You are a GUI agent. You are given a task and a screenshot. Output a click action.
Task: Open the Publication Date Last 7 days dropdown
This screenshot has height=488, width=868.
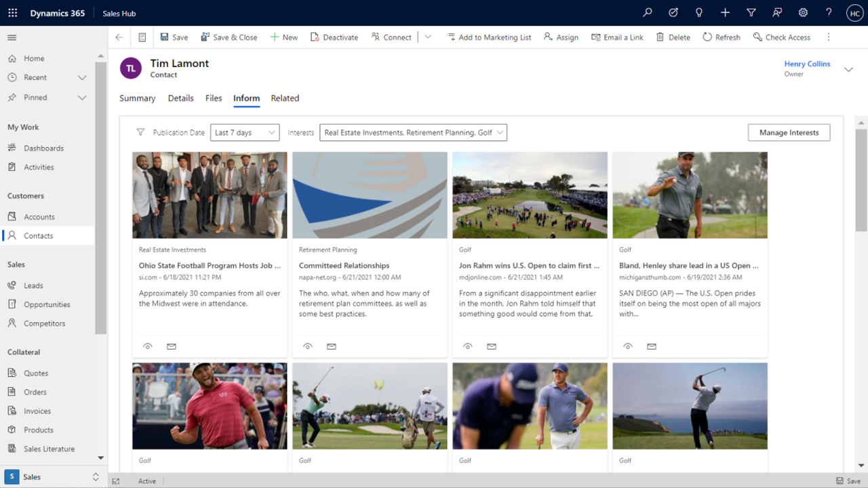(x=245, y=133)
